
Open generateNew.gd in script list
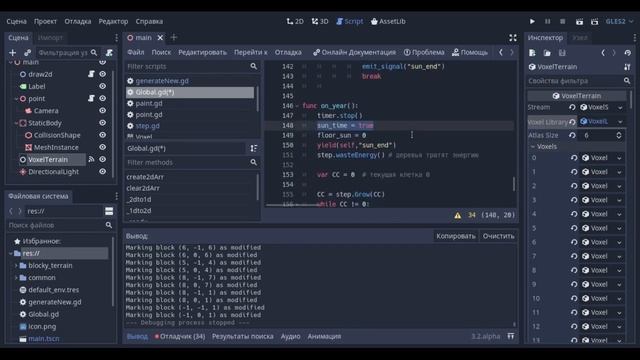pyautogui.click(x=162, y=81)
